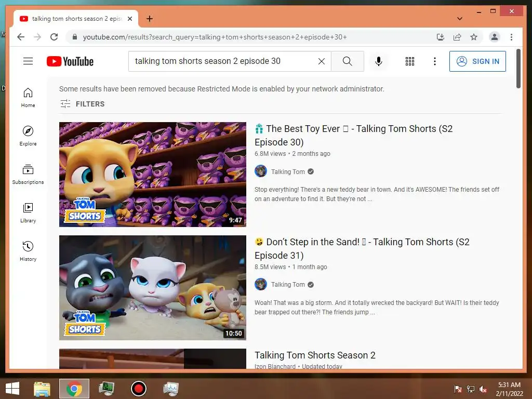Click the Action Center flag tray icon
Viewport: 532px width, 399px height.
pyautogui.click(x=458, y=389)
